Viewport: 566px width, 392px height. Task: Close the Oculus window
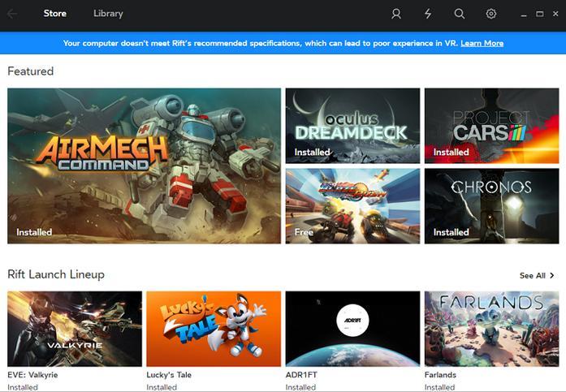555,14
